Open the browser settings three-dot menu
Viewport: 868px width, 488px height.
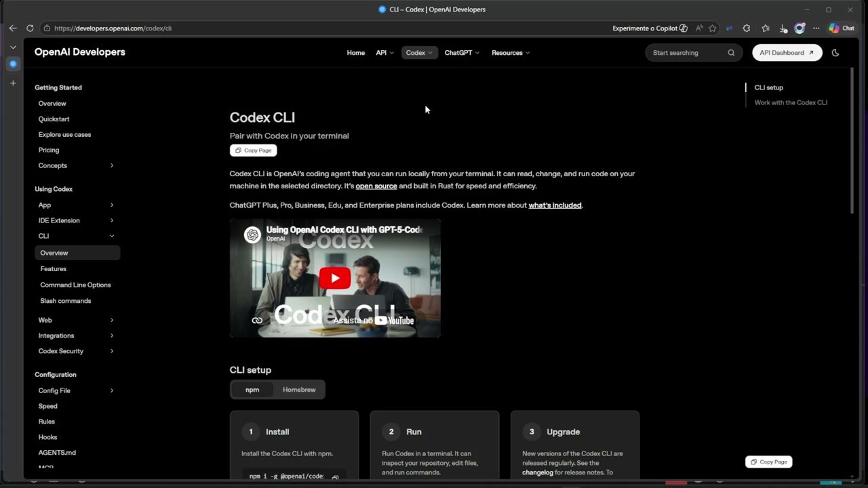point(816,28)
